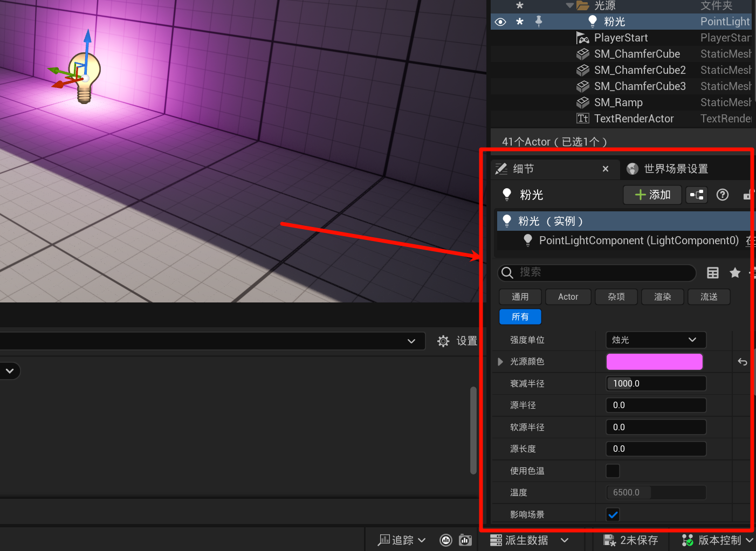
Task: Enable the 使用色温 checkbox
Action: [613, 471]
